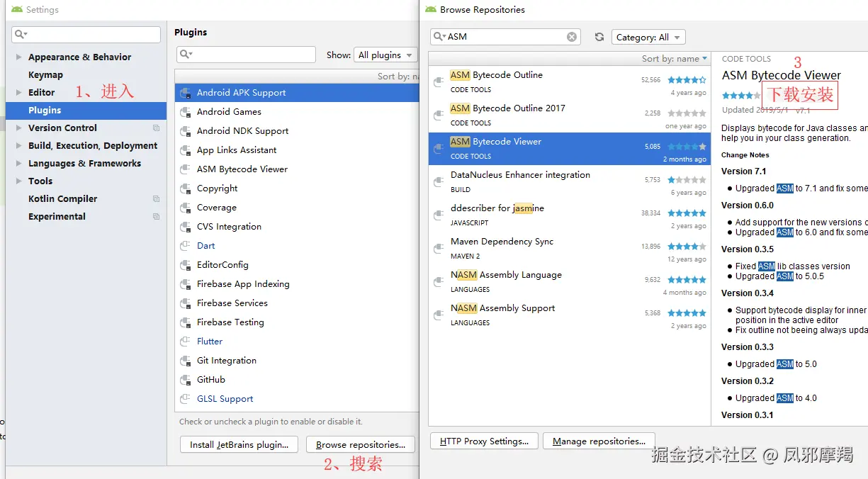Click the project-level icon beside Kotlin Compiler

156,199
